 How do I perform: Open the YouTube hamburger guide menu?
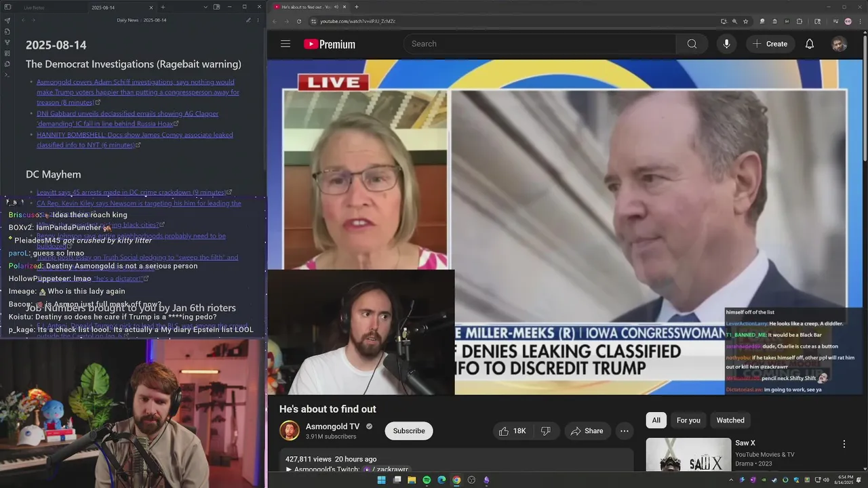pos(285,44)
